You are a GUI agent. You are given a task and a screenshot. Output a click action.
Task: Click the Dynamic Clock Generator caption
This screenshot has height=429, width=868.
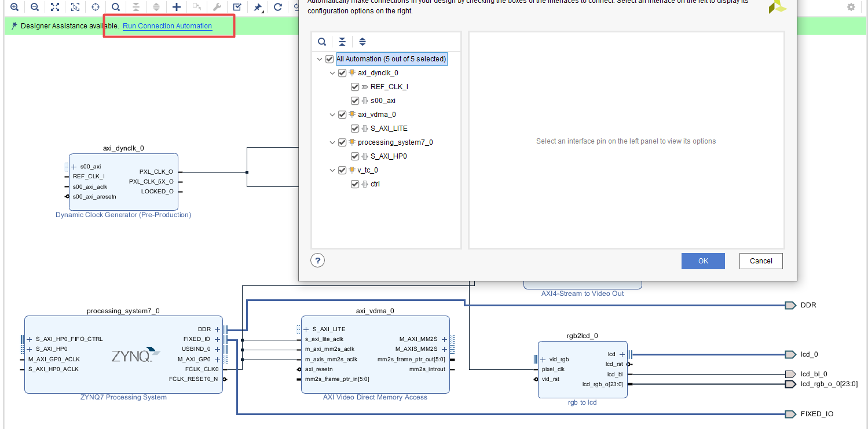click(x=123, y=215)
